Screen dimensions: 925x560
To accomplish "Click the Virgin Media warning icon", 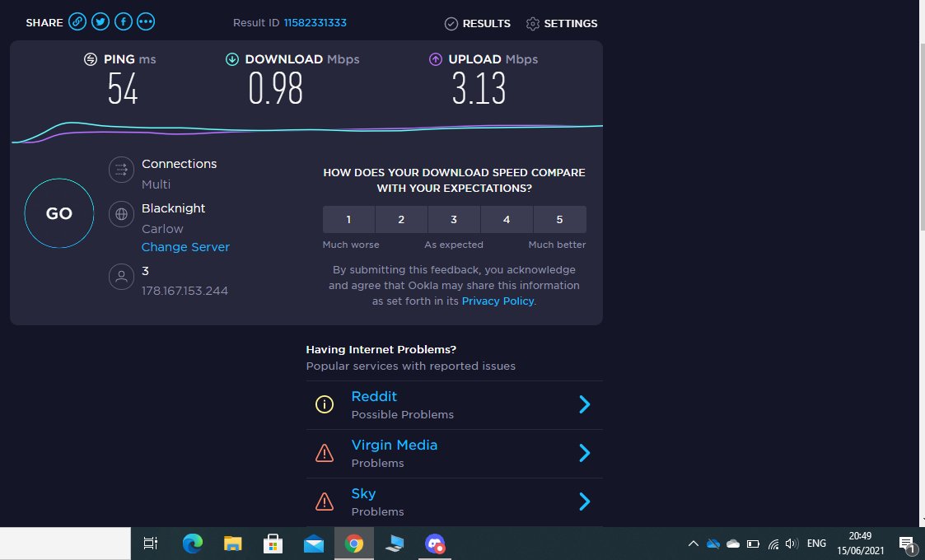I will click(x=325, y=453).
